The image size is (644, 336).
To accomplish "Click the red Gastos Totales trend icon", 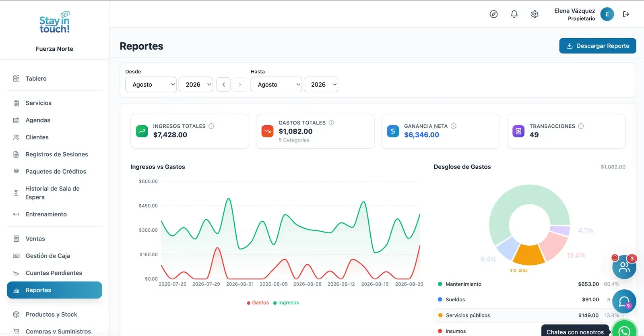I will [267, 131].
